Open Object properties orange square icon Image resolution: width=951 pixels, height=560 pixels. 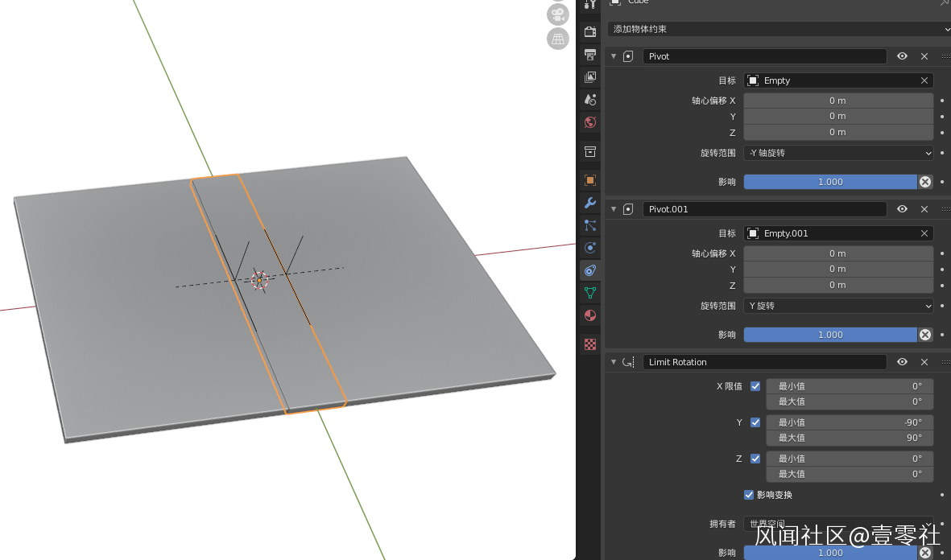pyautogui.click(x=590, y=180)
